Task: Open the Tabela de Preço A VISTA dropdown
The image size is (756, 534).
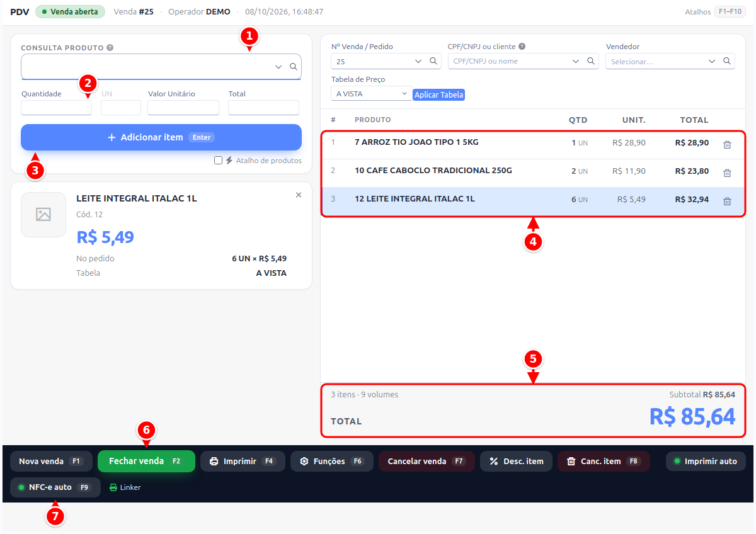Action: click(x=372, y=94)
